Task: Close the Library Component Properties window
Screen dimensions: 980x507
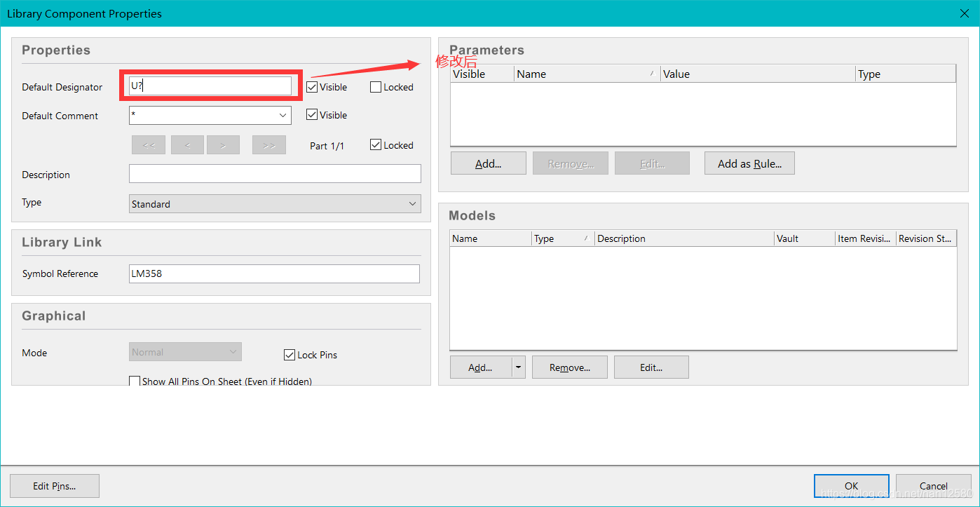Action: pos(964,13)
